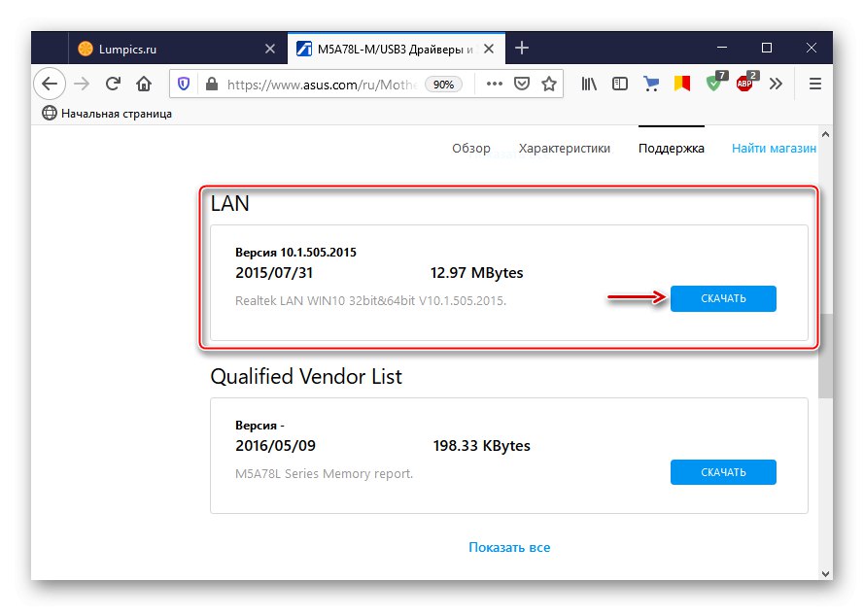Click the date 2016/05/09
The width and height of the screenshot is (864, 616).
pyautogui.click(x=275, y=446)
